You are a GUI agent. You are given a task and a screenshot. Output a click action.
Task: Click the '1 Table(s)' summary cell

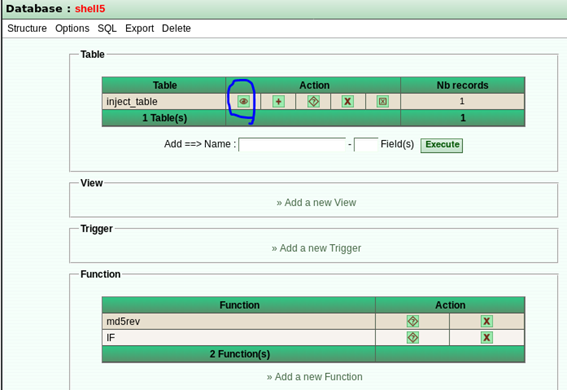click(x=165, y=118)
